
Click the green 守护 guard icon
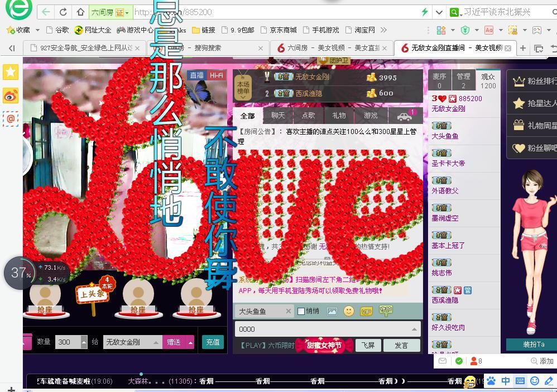[386, 310]
